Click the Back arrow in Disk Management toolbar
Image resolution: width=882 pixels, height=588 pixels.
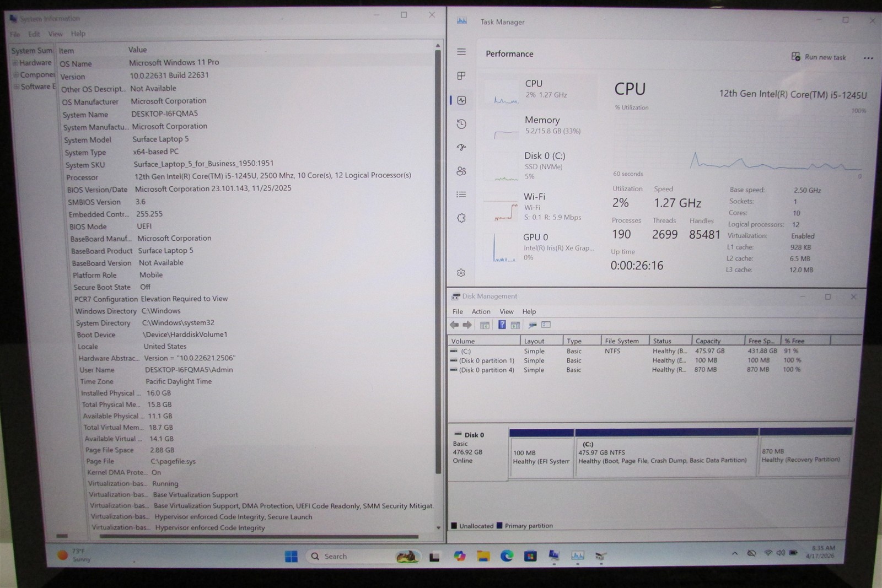(454, 325)
